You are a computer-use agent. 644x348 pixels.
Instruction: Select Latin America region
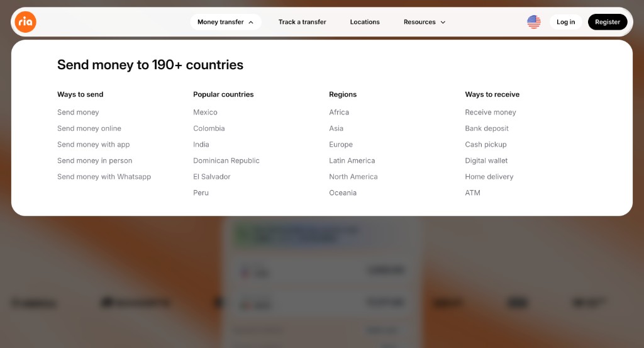352,160
